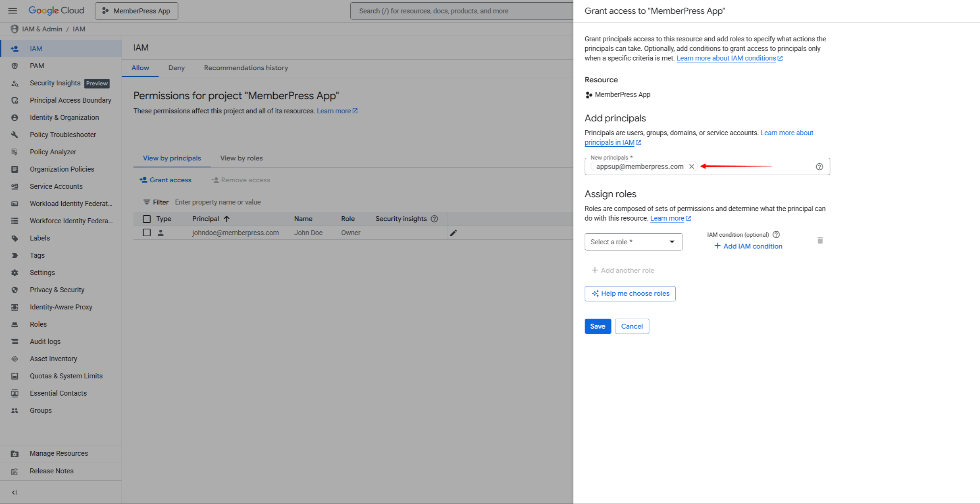Screen dimensions: 980x504
Task: Remove the appsup@memberpress.com principal chip
Action: click(691, 167)
